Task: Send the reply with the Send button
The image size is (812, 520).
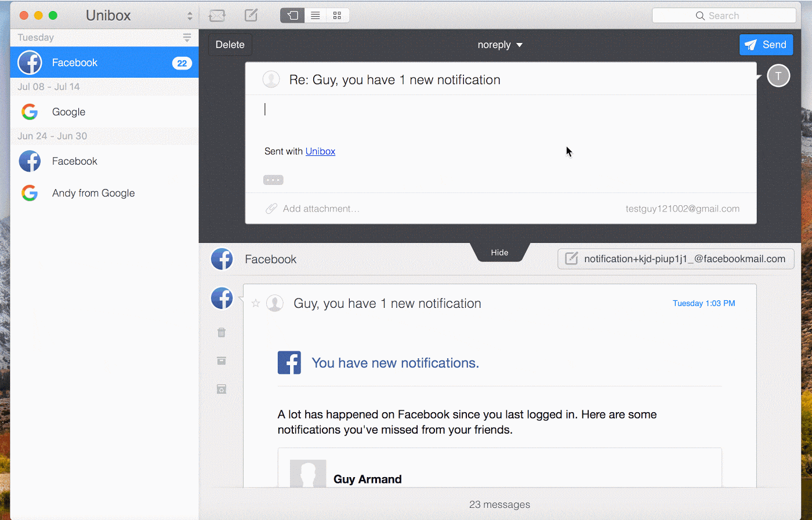Action: 766,45
